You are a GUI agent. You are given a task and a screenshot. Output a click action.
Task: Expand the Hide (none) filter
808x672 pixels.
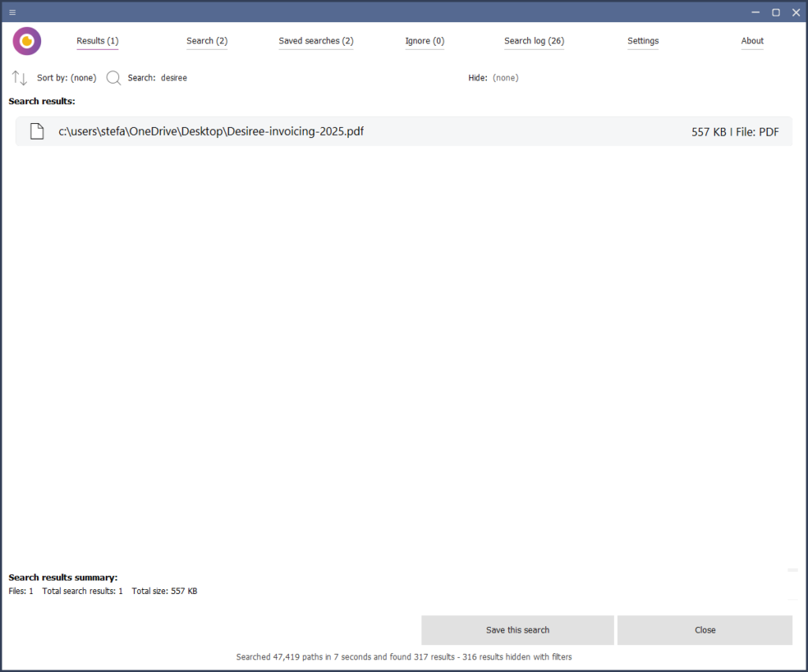[504, 78]
